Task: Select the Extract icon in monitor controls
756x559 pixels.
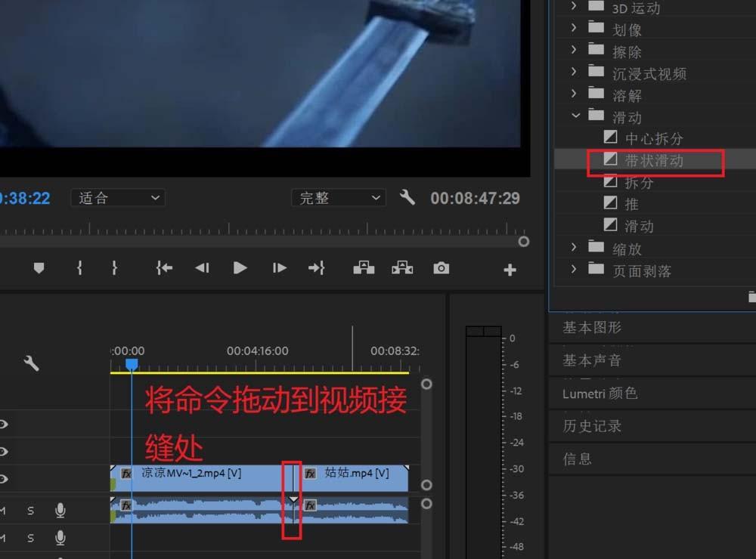Action: (401, 267)
